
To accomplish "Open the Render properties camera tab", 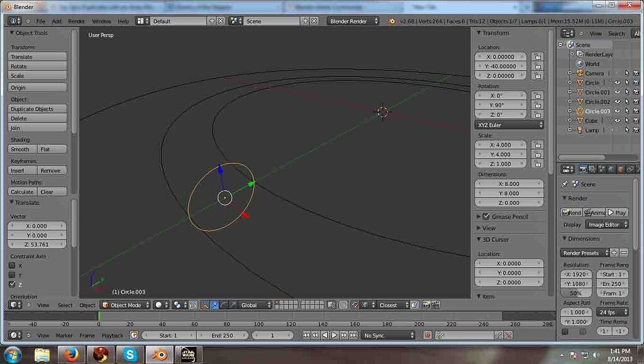I will [583, 169].
